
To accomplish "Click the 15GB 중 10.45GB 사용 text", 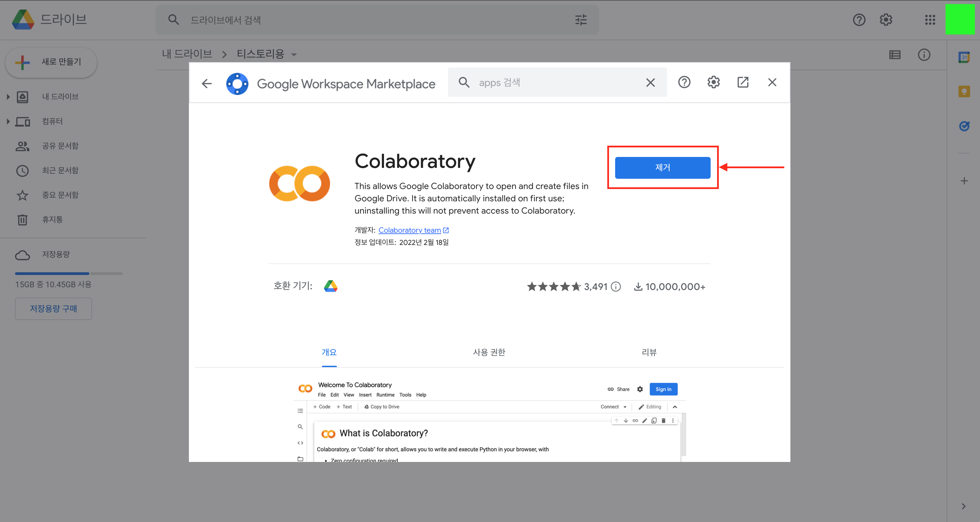I will 53,285.
